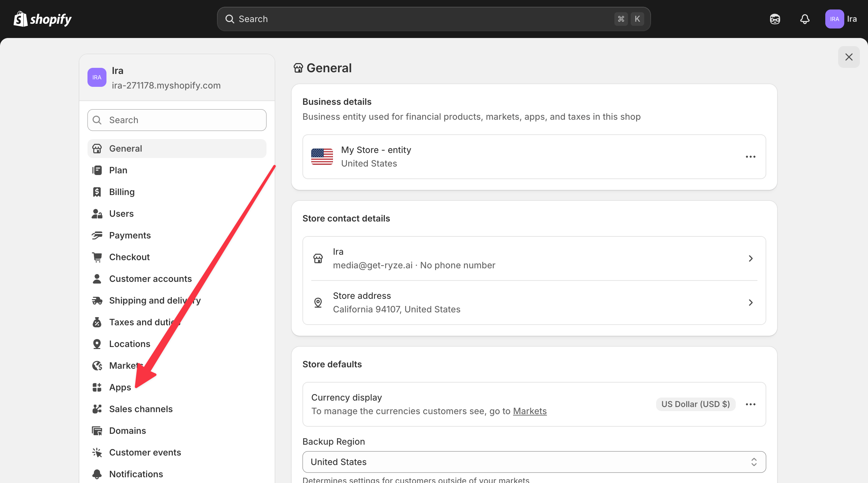The height and width of the screenshot is (483, 868).
Task: Open the IRA avatar in the top bar
Action: click(834, 19)
